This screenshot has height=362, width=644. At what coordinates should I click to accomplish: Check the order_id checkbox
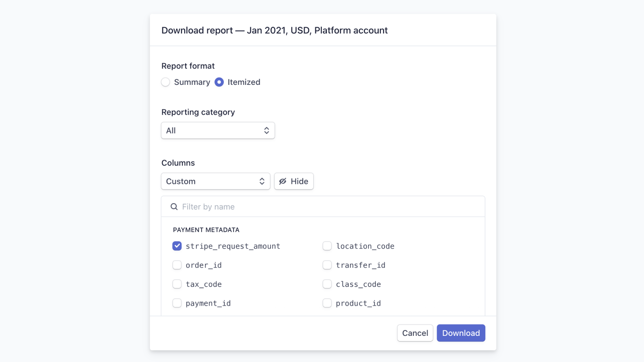coord(177,265)
